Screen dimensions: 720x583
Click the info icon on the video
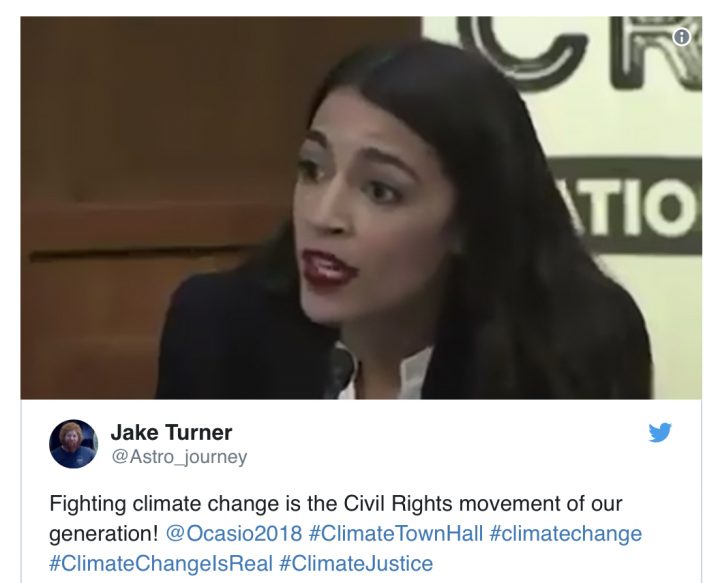(x=681, y=37)
